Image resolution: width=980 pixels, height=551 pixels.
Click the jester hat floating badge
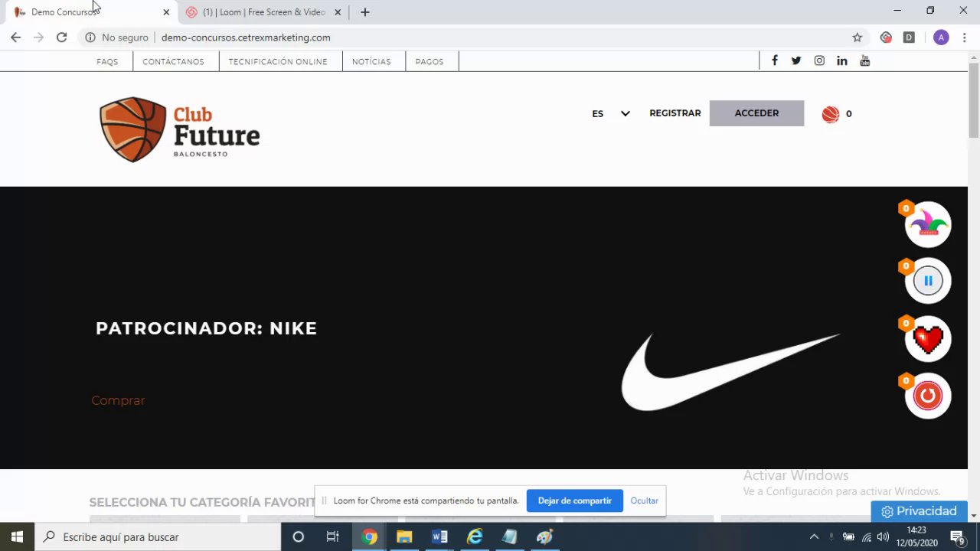928,224
